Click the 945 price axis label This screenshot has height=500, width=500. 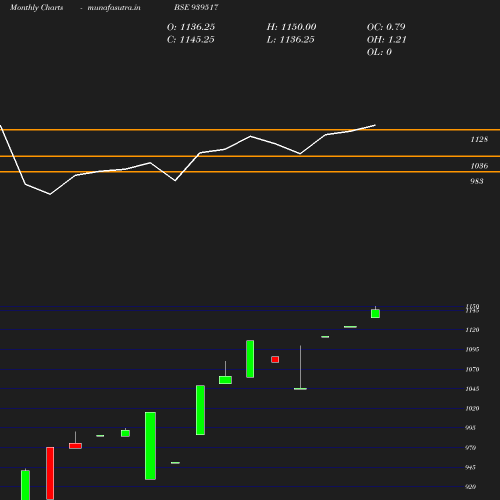470,467
